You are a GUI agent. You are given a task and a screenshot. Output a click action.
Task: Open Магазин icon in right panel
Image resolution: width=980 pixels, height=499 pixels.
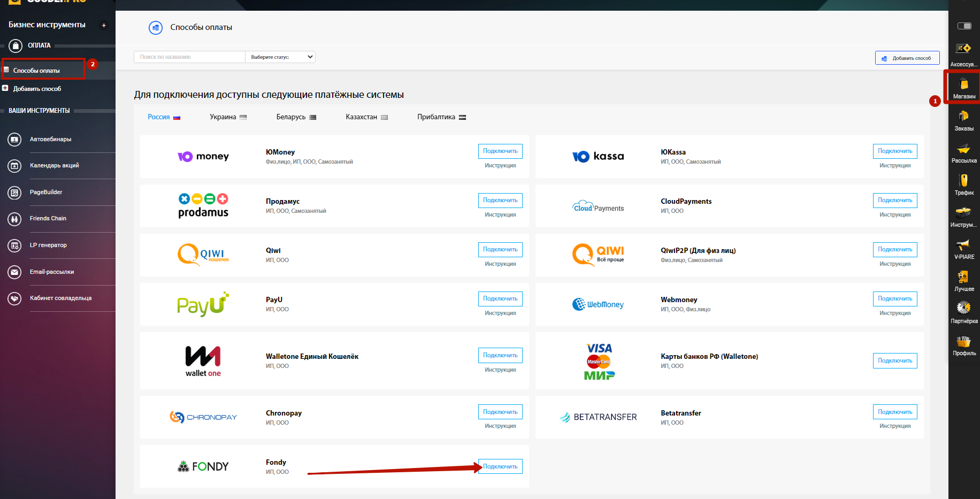(964, 84)
